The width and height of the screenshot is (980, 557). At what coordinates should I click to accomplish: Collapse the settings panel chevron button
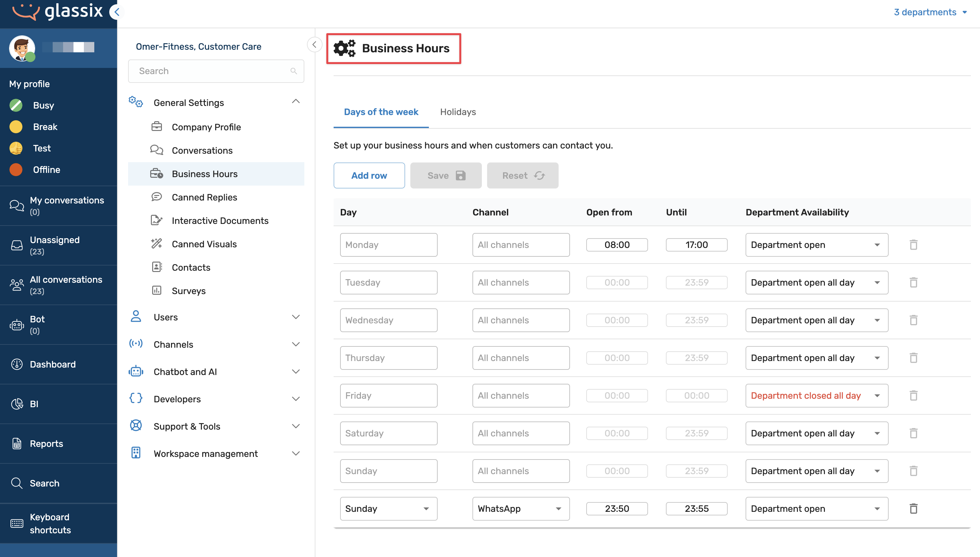[314, 45]
